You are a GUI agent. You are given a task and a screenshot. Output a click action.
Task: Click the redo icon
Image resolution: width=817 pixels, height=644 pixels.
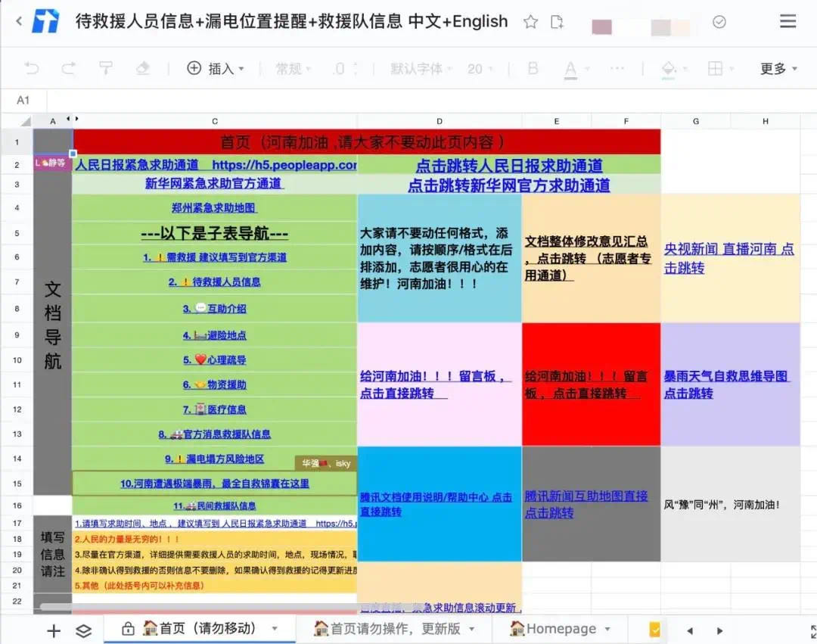68,68
